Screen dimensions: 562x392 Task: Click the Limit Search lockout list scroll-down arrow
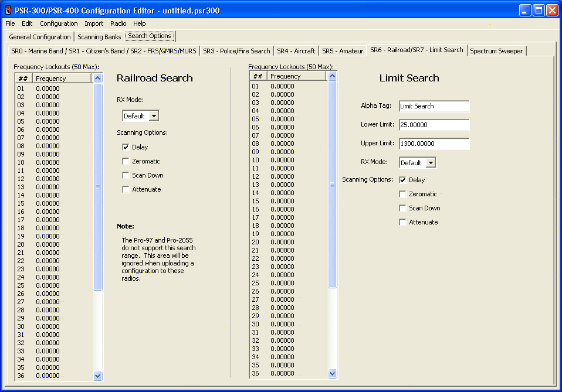(x=333, y=373)
